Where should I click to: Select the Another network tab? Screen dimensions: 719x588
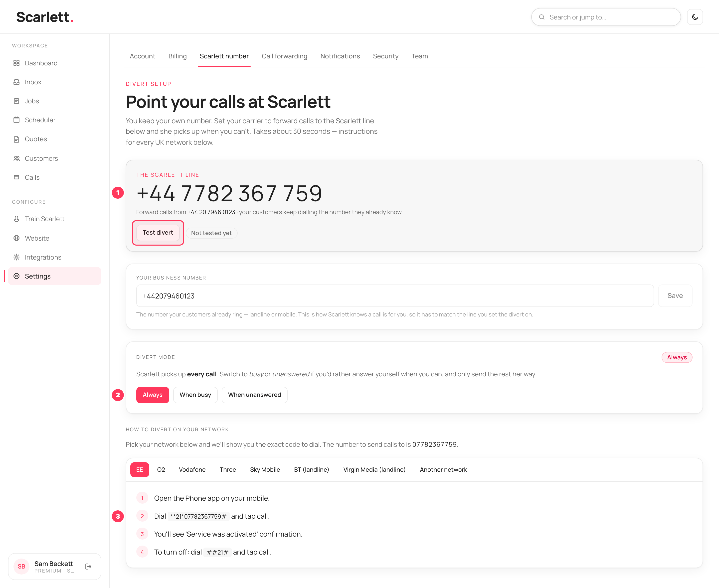[443, 469]
